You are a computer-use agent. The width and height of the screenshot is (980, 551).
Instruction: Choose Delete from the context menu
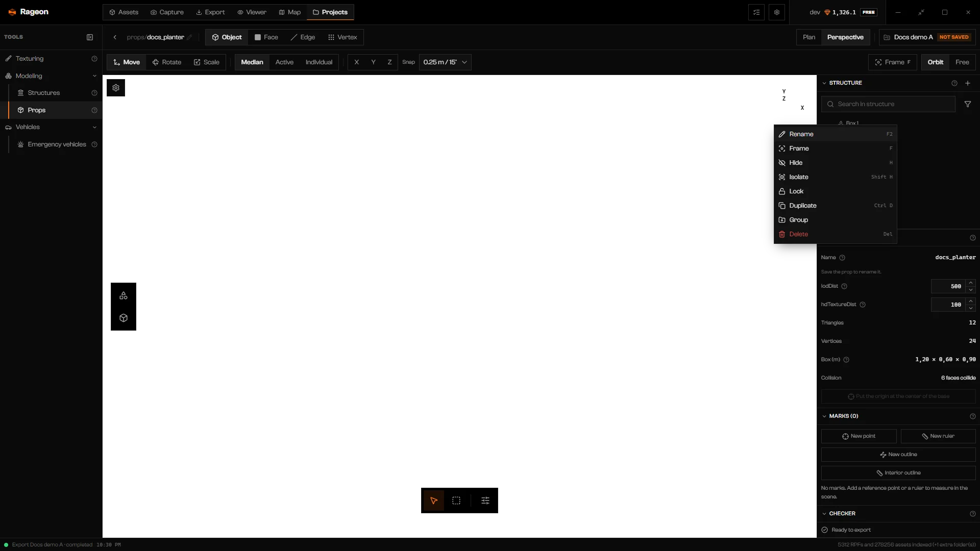tap(836, 234)
